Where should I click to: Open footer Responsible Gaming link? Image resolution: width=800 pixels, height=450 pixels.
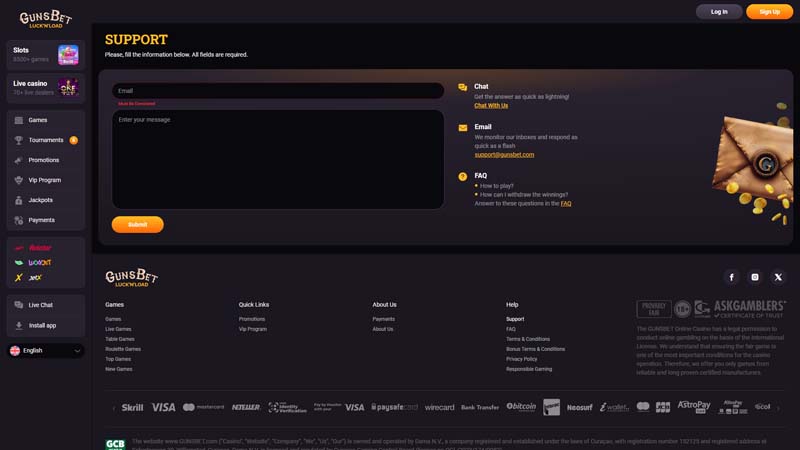click(529, 369)
